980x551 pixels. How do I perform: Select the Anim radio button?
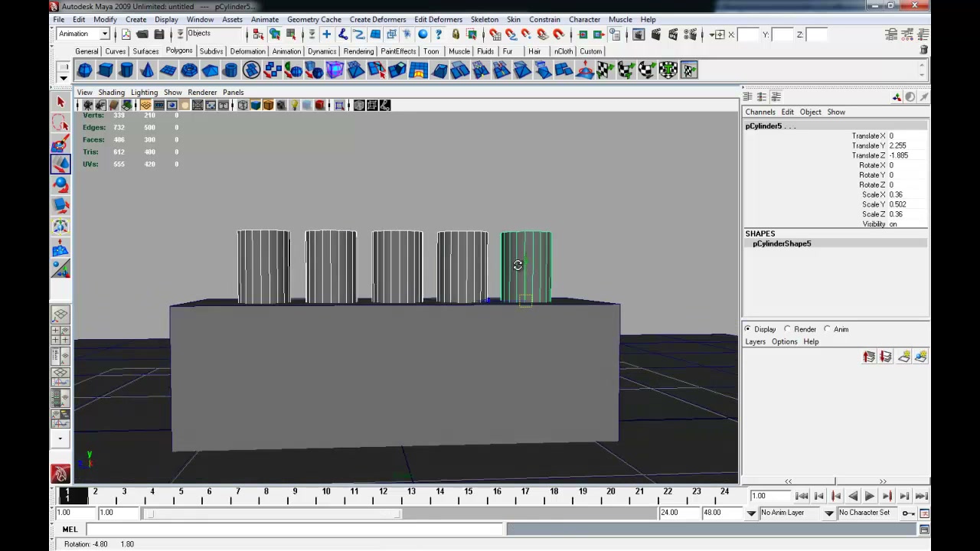click(827, 329)
